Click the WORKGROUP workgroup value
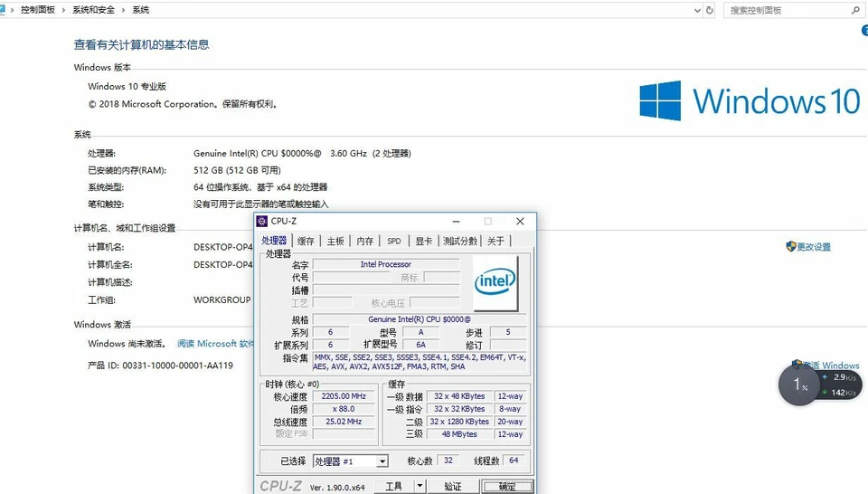 (x=222, y=299)
